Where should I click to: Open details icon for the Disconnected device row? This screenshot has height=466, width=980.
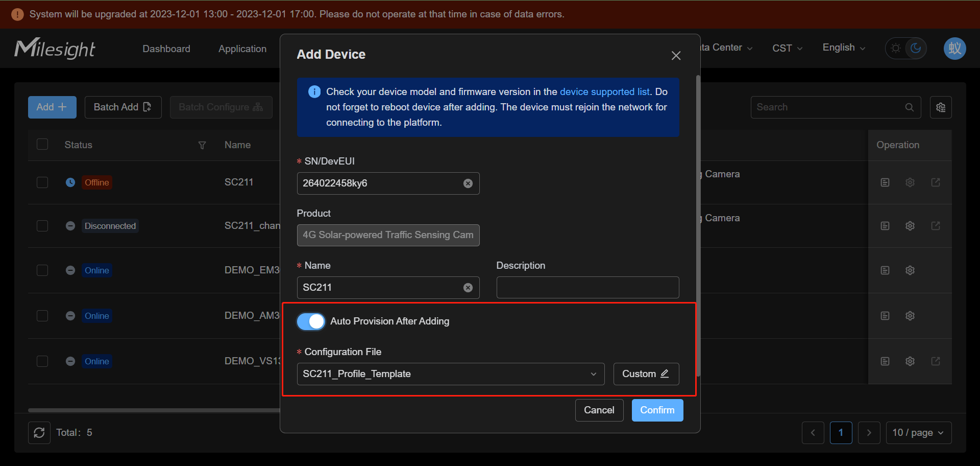(x=885, y=226)
